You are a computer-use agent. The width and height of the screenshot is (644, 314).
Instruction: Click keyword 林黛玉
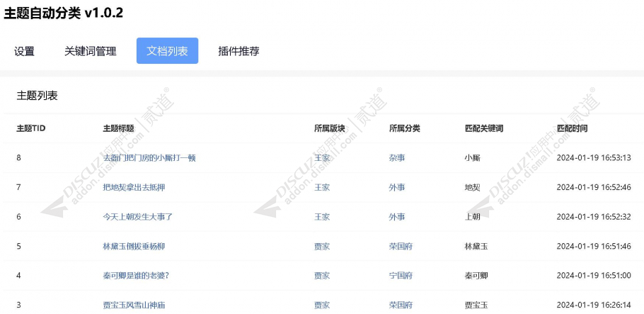click(x=476, y=247)
